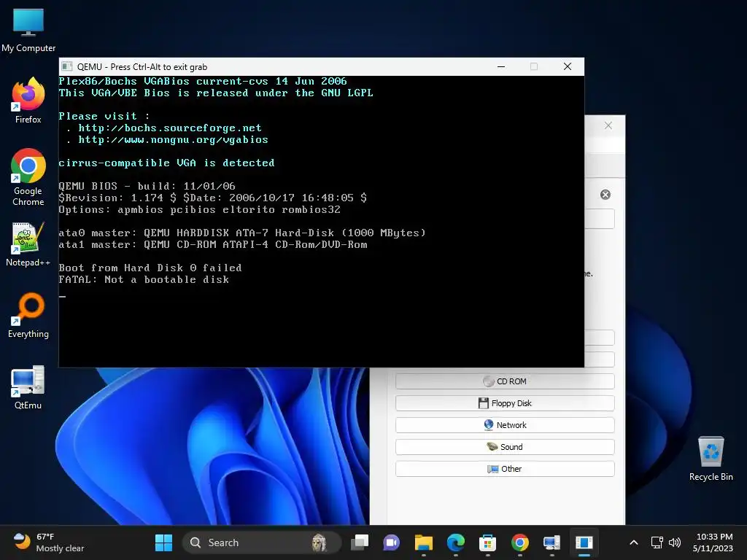The image size is (747, 560).
Task: Open the Other settings in QtEmu
Action: (x=505, y=469)
